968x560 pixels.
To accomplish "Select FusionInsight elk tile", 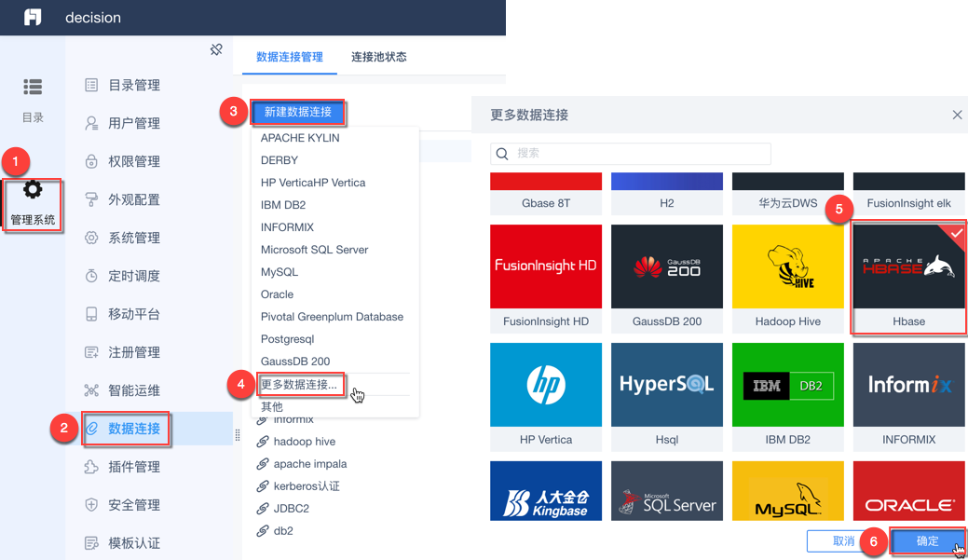I will point(908,193).
